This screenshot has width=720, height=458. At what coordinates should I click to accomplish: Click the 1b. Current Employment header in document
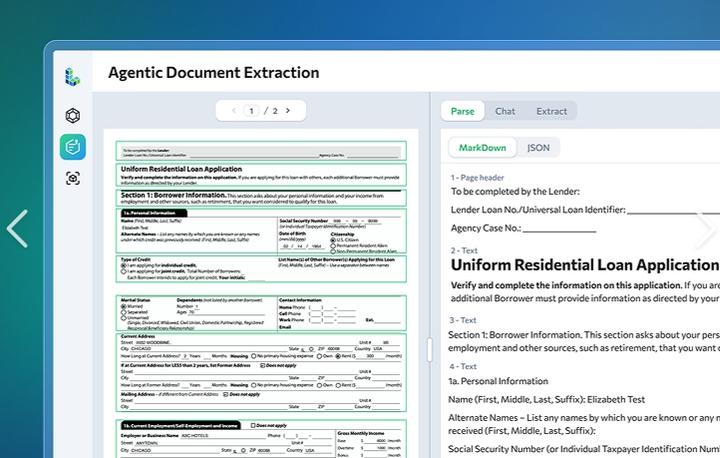point(180,425)
